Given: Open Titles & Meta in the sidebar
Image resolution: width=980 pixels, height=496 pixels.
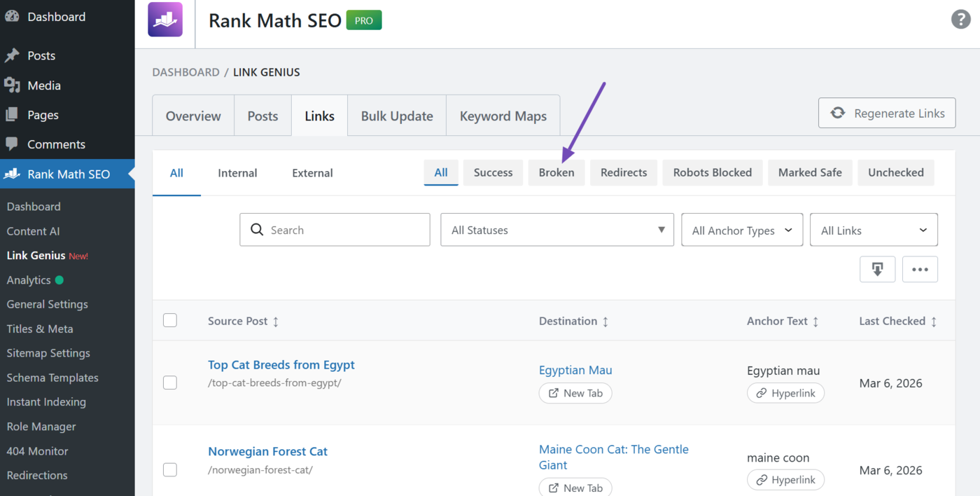Looking at the screenshot, I should pyautogui.click(x=40, y=329).
